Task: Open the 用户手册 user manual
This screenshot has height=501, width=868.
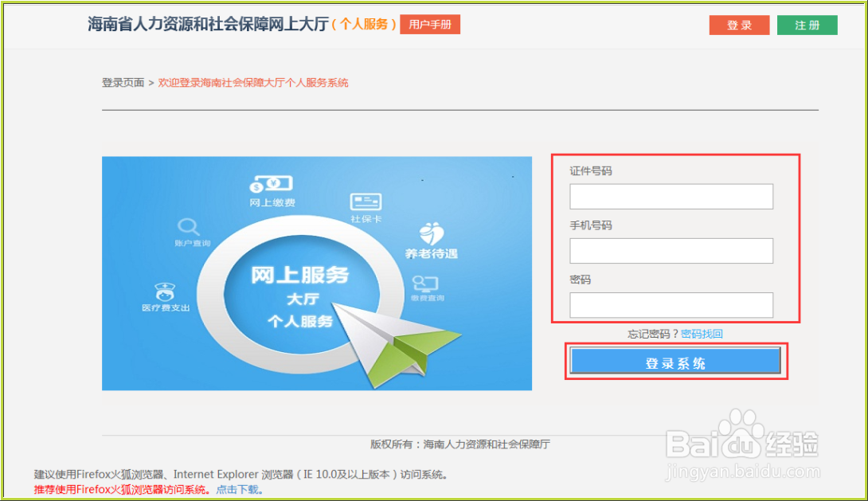Action: click(429, 25)
